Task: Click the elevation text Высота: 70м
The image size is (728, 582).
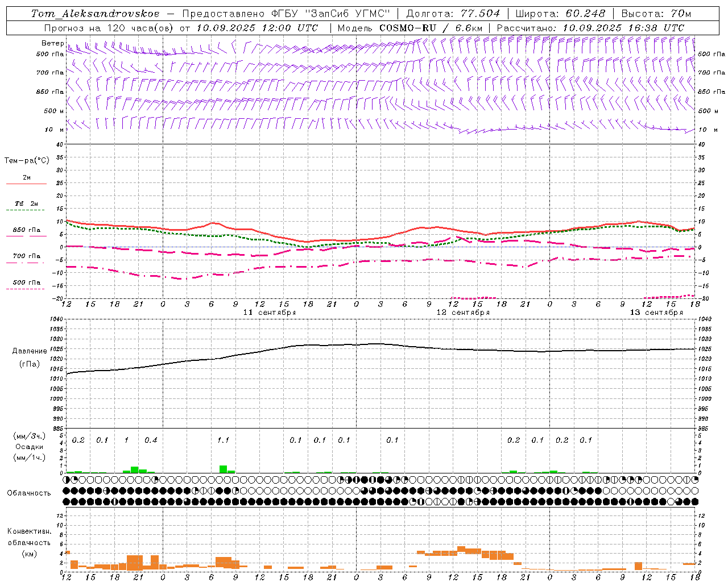Action: point(656,14)
